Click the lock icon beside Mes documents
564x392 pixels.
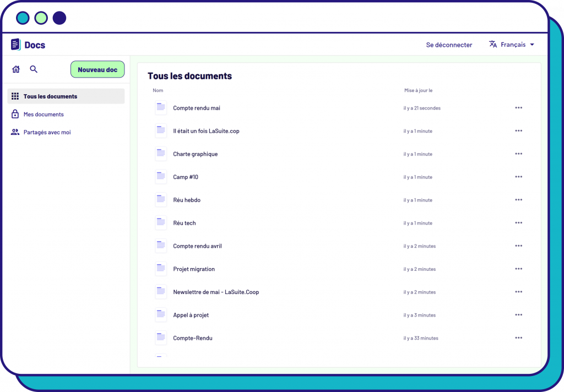click(15, 114)
